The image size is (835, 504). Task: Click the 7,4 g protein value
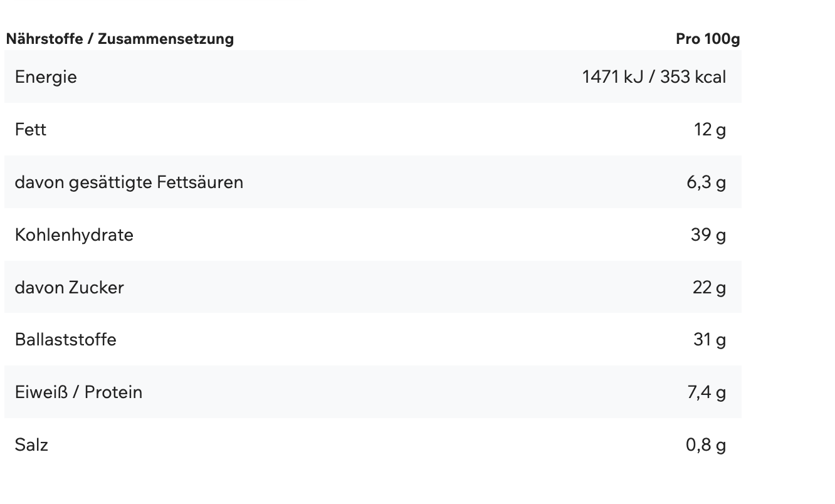click(706, 392)
